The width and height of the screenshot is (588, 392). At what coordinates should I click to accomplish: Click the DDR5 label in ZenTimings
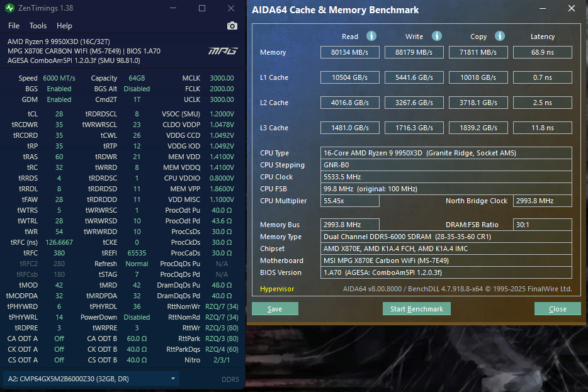coord(230,379)
